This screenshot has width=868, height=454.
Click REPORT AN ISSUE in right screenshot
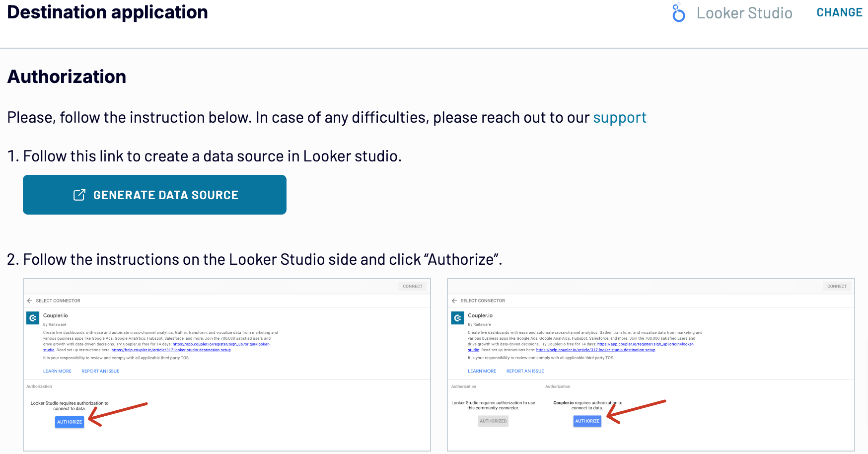[x=525, y=371]
